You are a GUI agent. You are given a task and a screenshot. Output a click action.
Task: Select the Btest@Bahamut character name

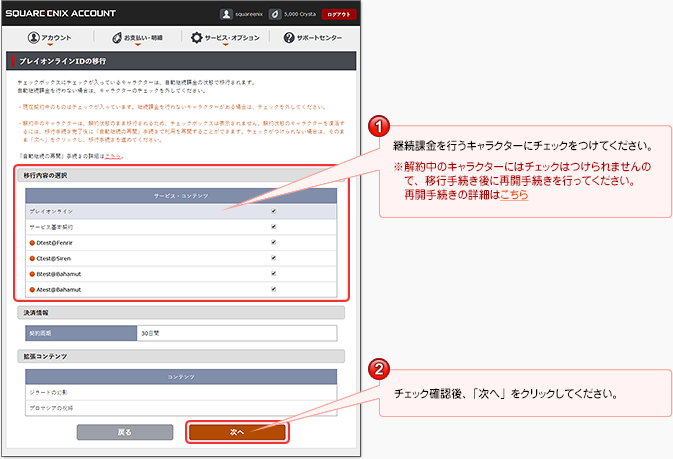tap(58, 274)
